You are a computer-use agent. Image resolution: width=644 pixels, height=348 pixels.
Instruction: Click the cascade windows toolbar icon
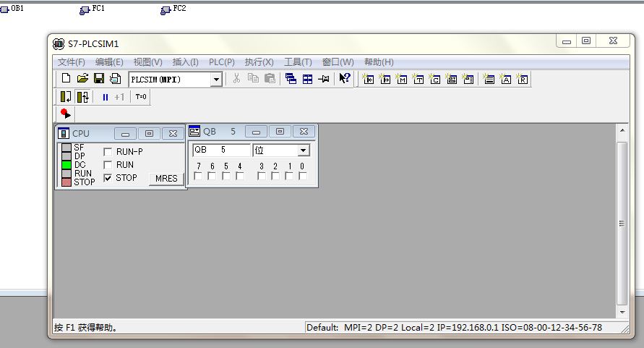tap(291, 79)
